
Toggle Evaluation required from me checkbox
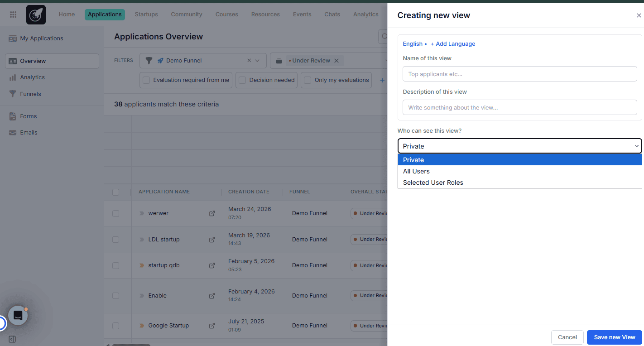click(x=146, y=80)
